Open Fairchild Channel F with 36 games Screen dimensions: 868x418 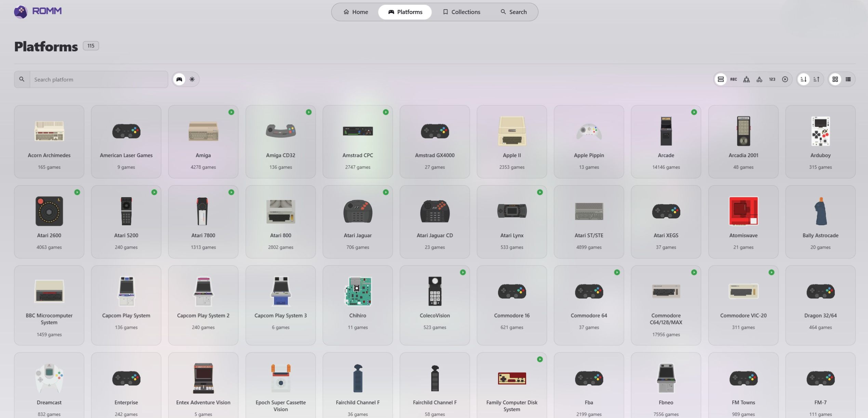click(358, 386)
